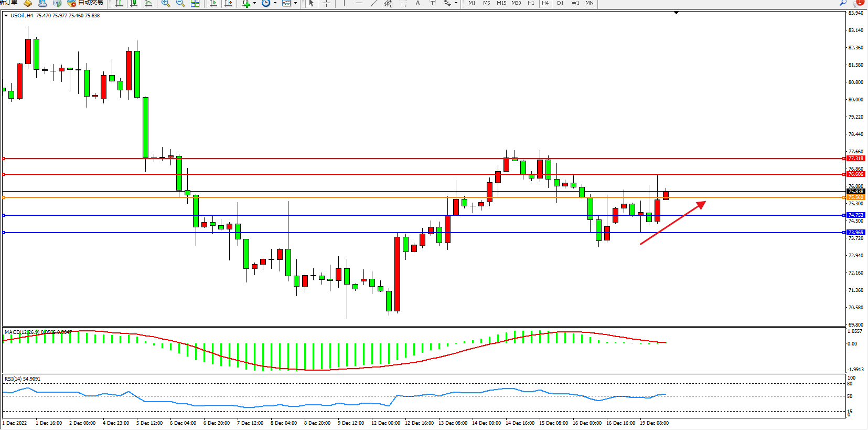This screenshot has height=430, width=868.
Task: Select the crosshair tool
Action: (326, 3)
